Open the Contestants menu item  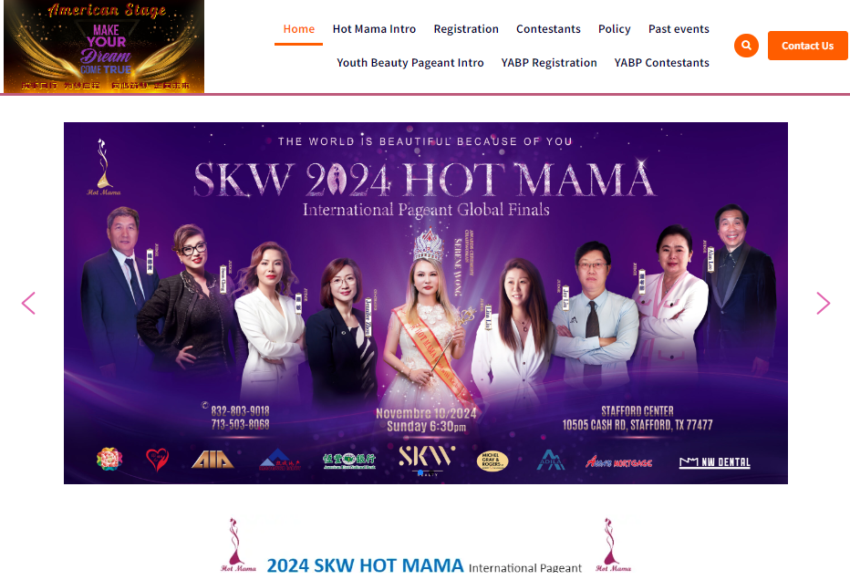pyautogui.click(x=548, y=29)
